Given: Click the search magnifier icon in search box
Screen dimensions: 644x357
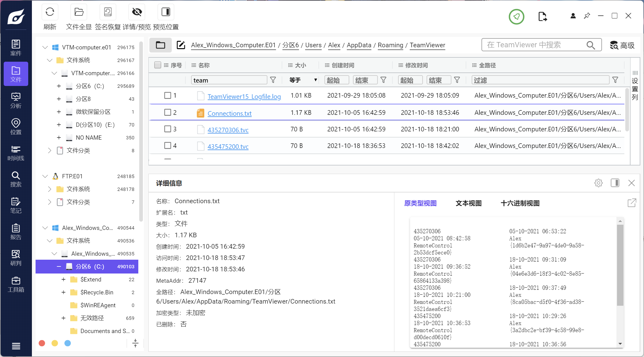Looking at the screenshot, I should (x=591, y=45).
